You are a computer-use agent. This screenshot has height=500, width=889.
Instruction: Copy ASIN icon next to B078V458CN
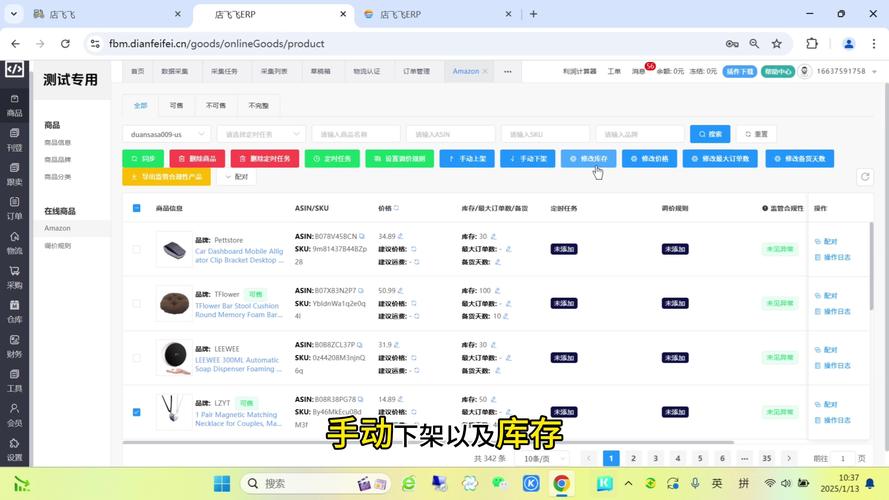(362, 236)
